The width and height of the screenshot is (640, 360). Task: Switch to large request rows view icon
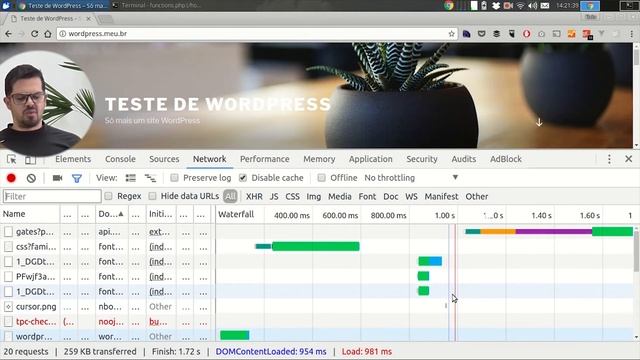[x=131, y=178]
